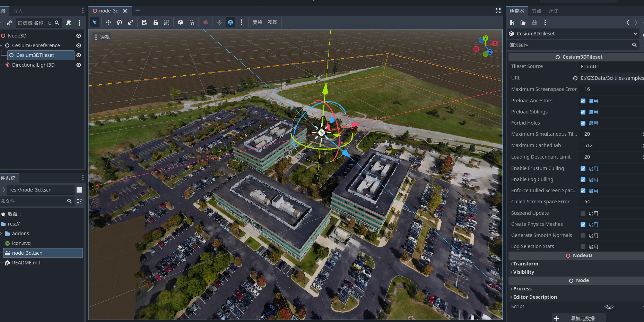Expand the Transform section of Node3D
The width and height of the screenshot is (644, 322).
pos(524,264)
